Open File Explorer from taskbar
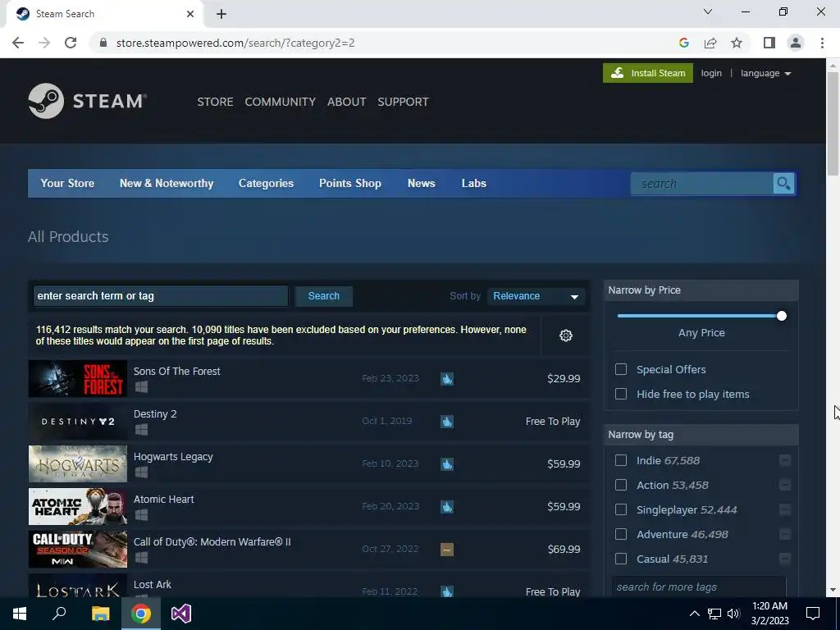Screen dimensions: 840x630 (x=100, y=614)
